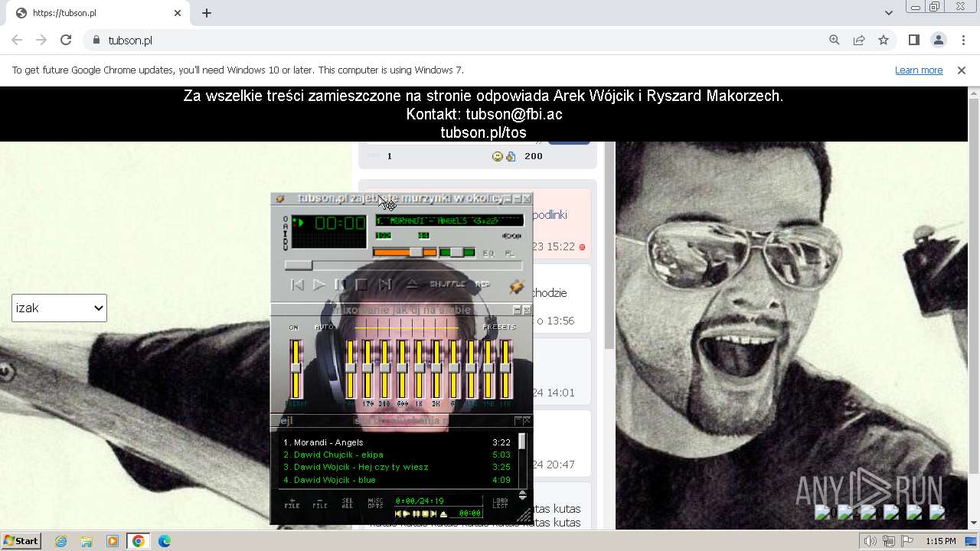Viewport: 980px width, 551px height.
Task: Click playlist add FILE button
Action: pyautogui.click(x=292, y=503)
